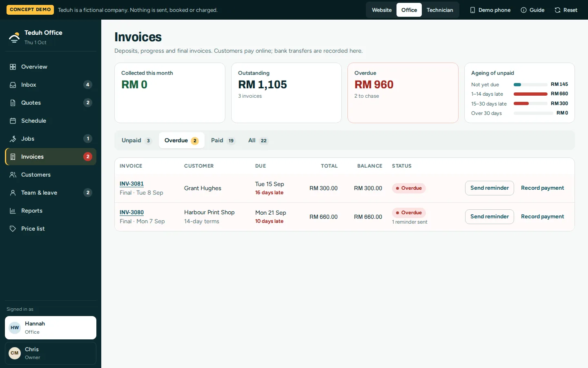
Task: Record payment for INV-3081
Action: (542, 188)
